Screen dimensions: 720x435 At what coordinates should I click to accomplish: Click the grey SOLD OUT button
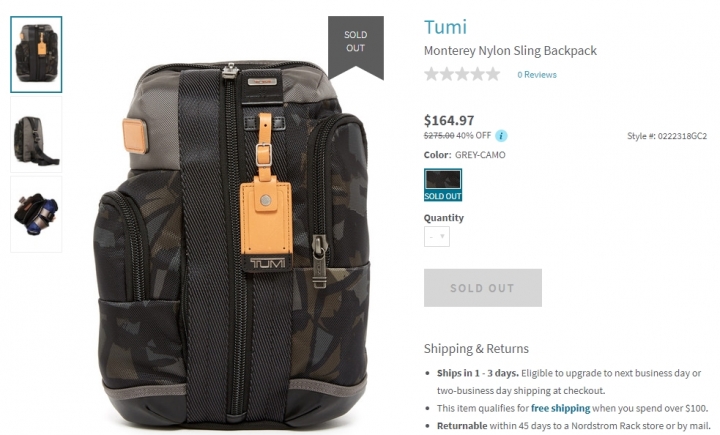483,288
